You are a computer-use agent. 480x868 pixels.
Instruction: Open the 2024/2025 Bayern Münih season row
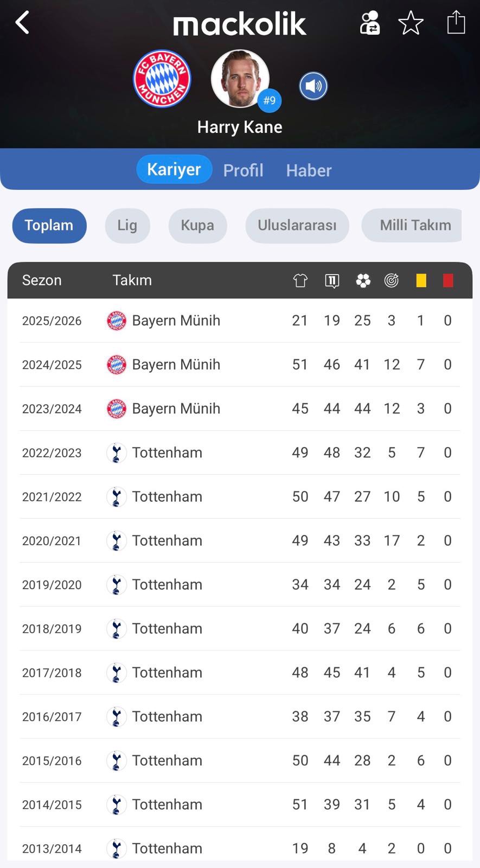coord(240,365)
